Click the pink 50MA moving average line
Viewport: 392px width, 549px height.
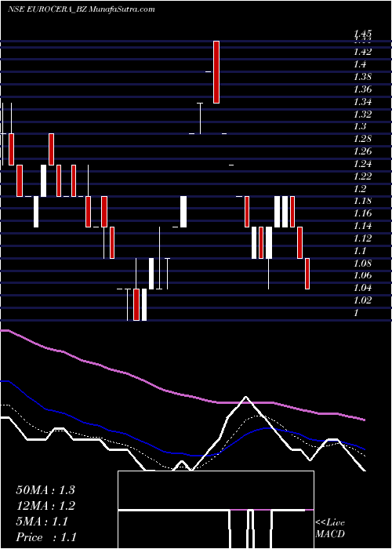182,394
